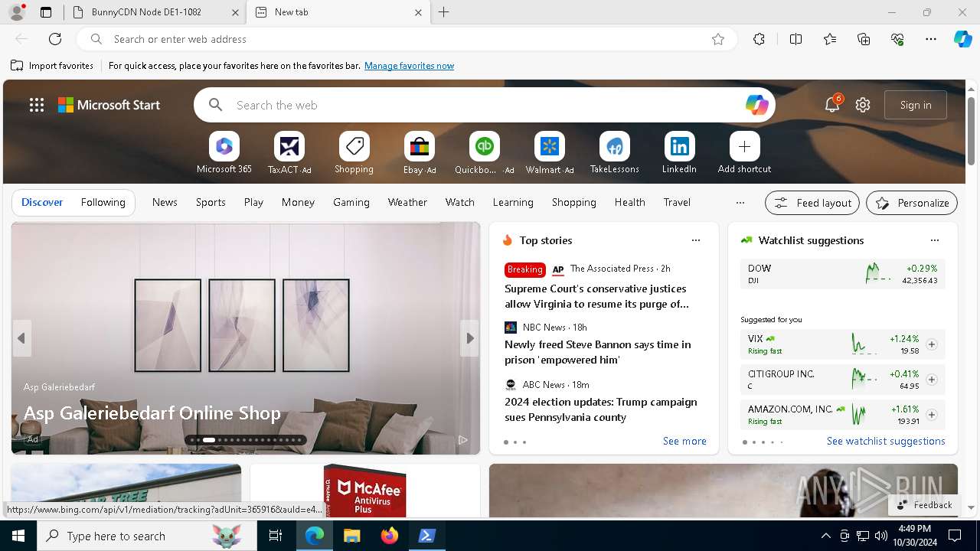Open Feed layout options
The height and width of the screenshot is (551, 980).
(812, 203)
